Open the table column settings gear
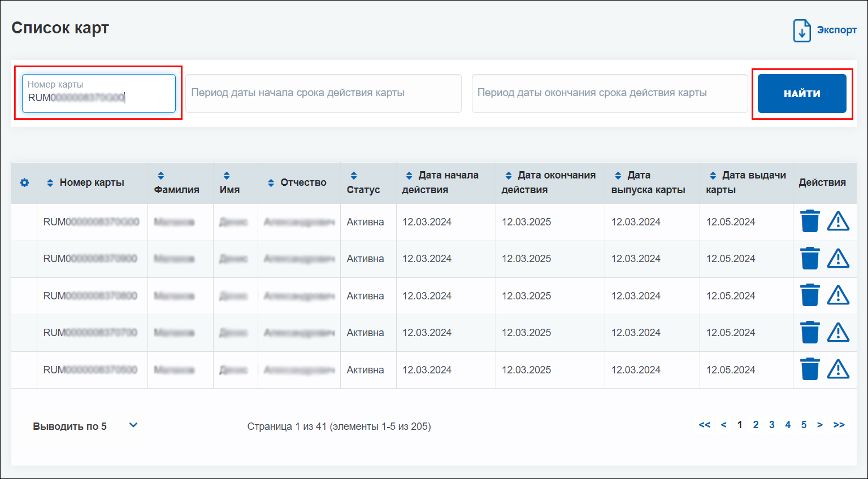Viewport: 868px width, 479px height. pos(24,183)
